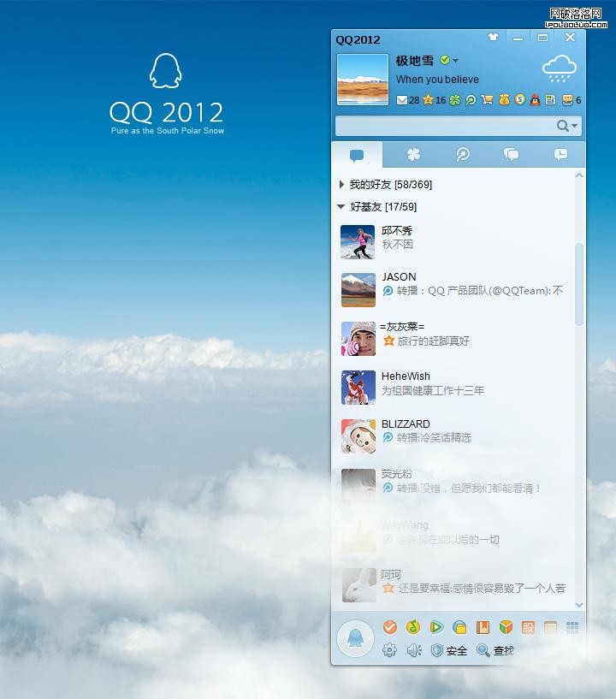This screenshot has width=616, height=699.
Task: Open the system settings gear icon
Action: coord(390,651)
